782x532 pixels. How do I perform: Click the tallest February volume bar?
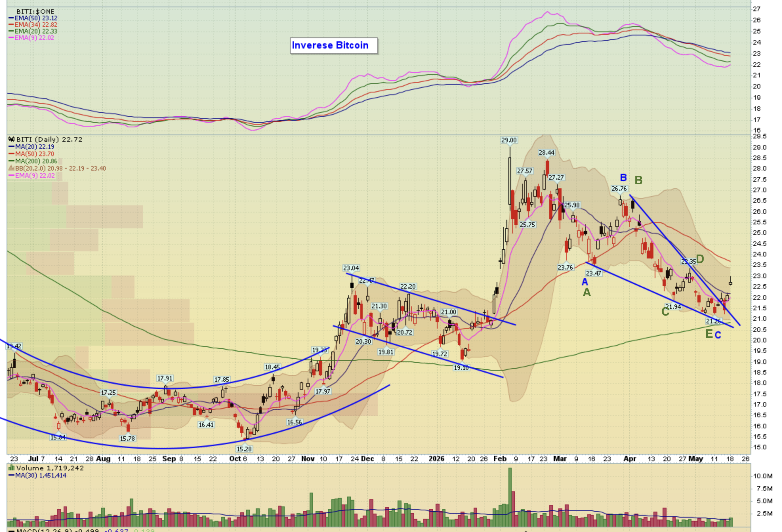pos(510,497)
